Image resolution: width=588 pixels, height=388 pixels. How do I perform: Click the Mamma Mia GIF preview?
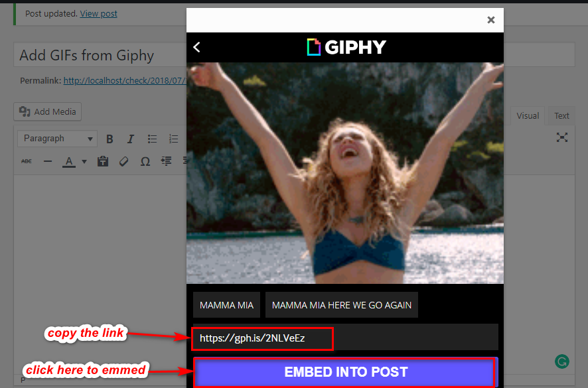345,173
